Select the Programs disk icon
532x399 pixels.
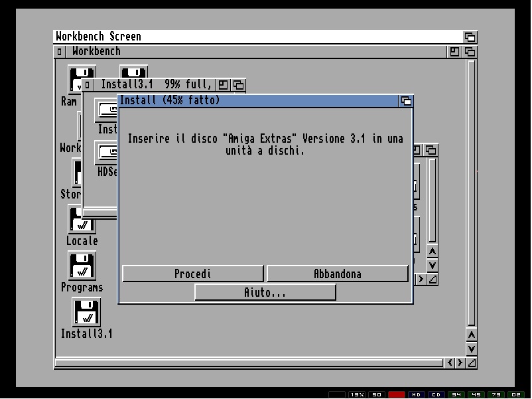point(82,266)
